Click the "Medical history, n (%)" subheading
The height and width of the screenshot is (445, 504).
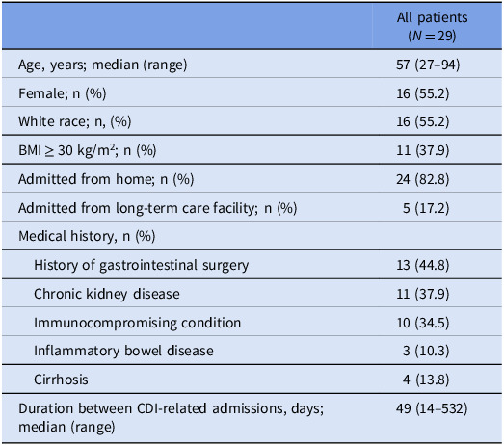point(87,236)
